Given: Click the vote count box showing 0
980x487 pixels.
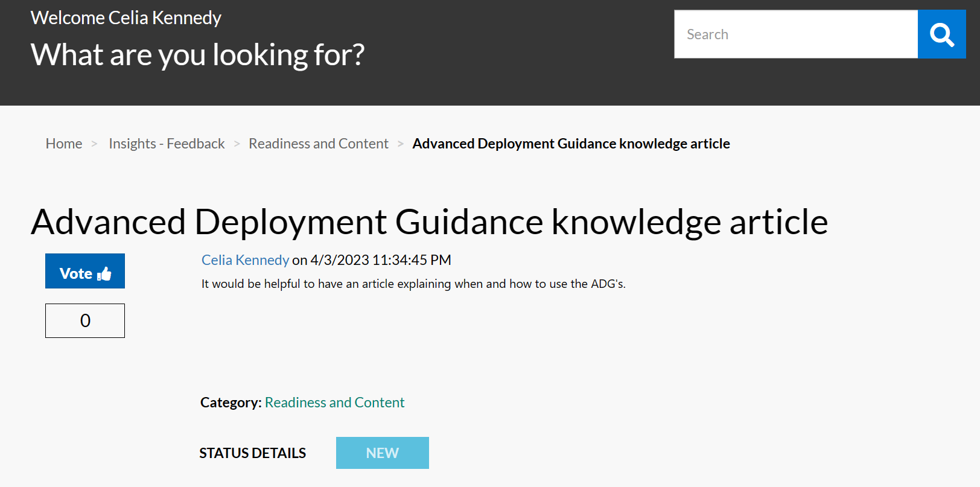Looking at the screenshot, I should click(85, 320).
